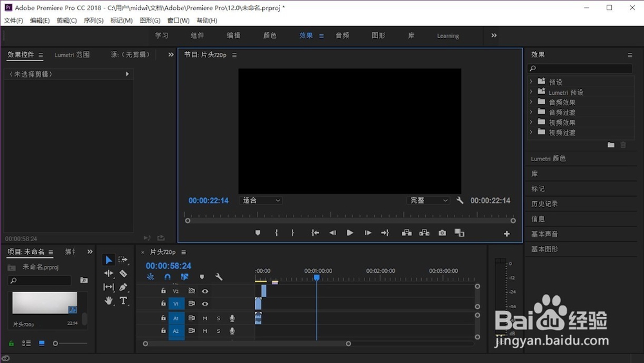Select the Hand tool

[108, 300]
